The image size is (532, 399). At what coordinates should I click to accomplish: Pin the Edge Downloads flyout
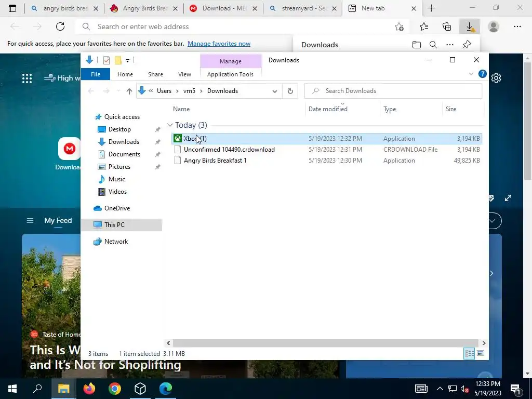(467, 45)
